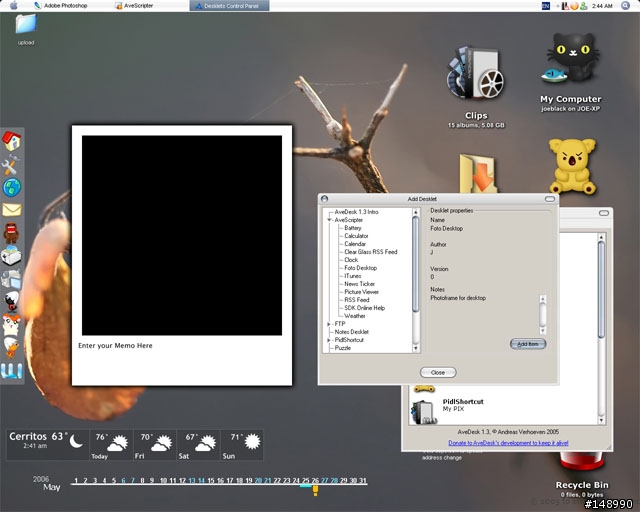Open the Donate to AveDesk's development link
The image size is (640, 512).
[x=508, y=443]
